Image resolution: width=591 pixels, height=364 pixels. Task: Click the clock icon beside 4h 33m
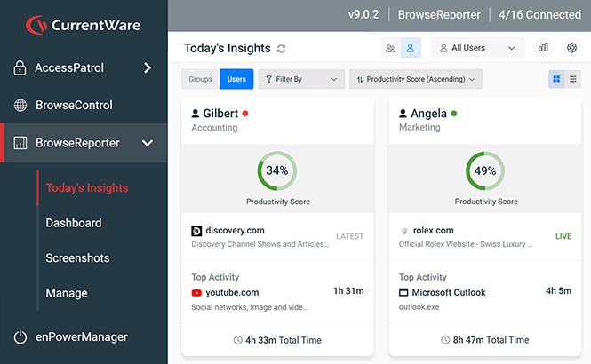click(238, 340)
